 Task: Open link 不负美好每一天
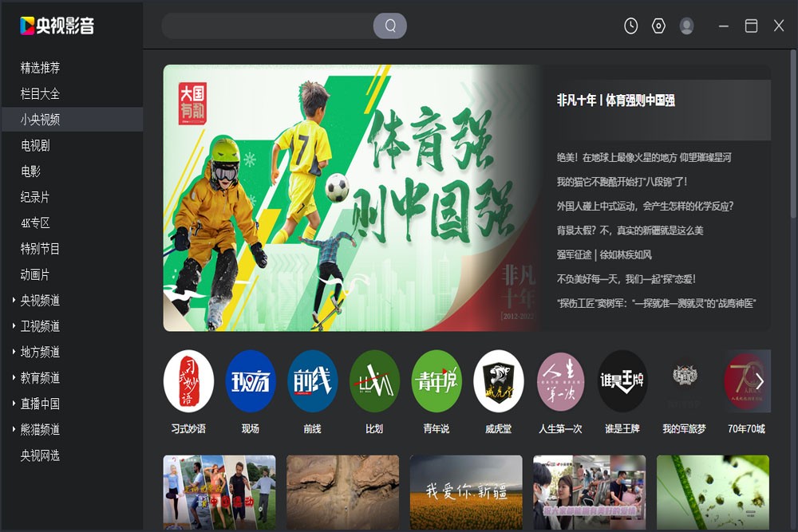[626, 278]
